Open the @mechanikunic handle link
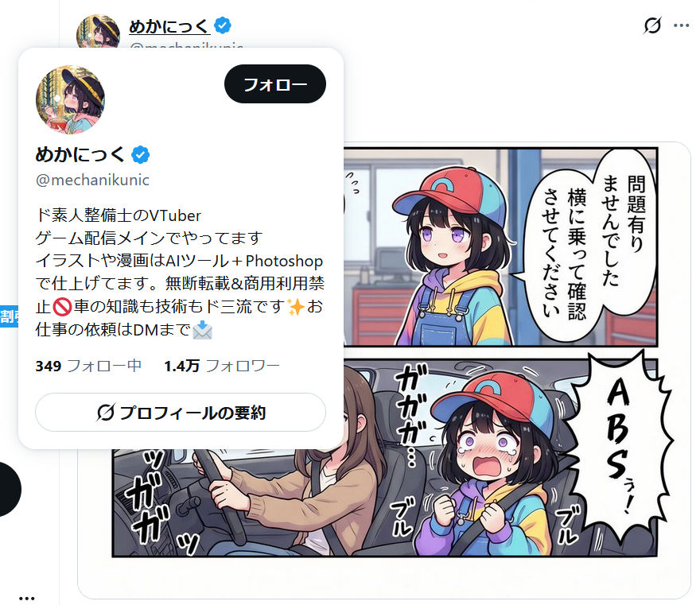Image resolution: width=700 pixels, height=605 pixels. coord(92,180)
